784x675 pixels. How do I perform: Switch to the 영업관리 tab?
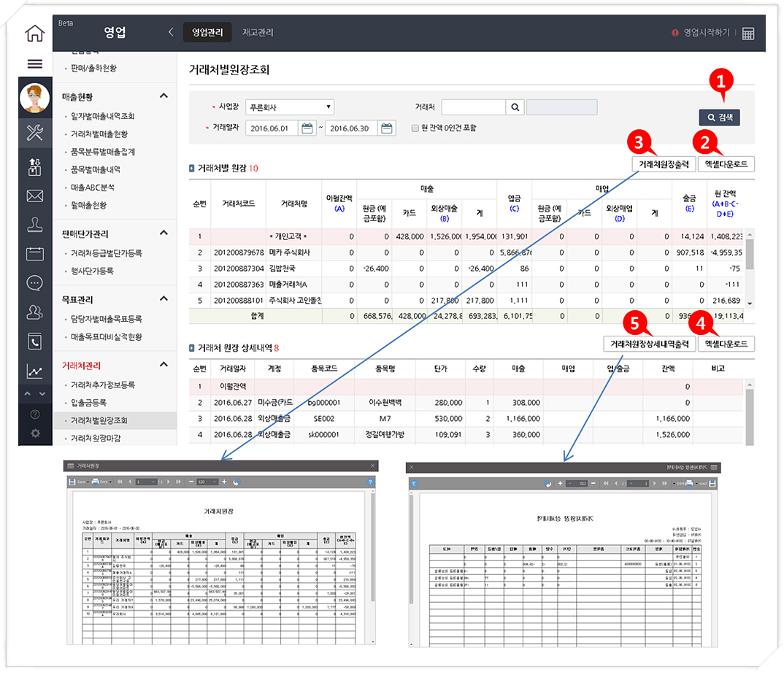(x=207, y=33)
